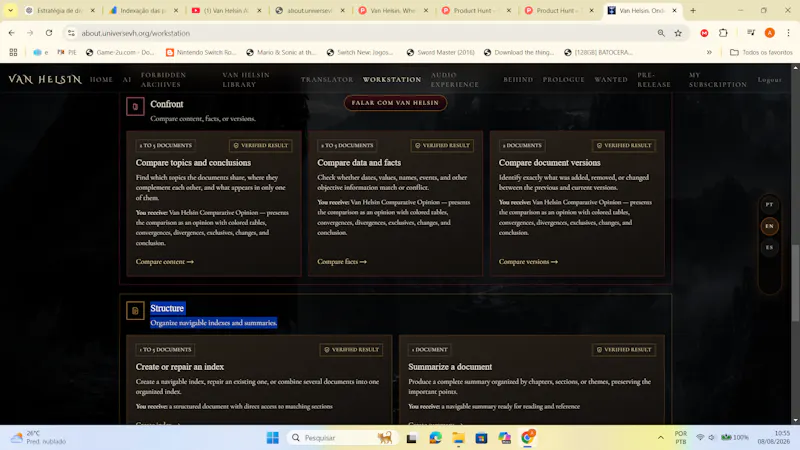Click the Compare document versions heading
Screen dimensions: 800x450
pos(549,163)
